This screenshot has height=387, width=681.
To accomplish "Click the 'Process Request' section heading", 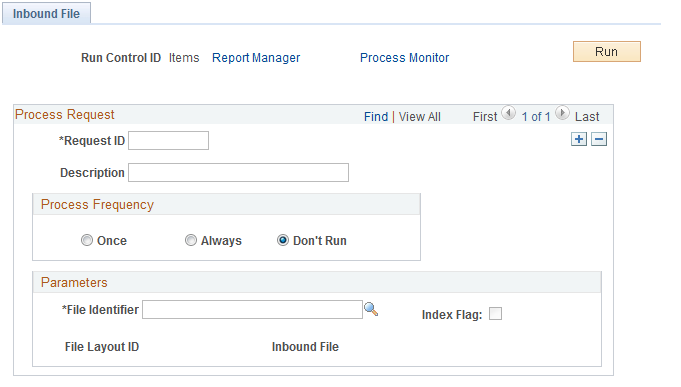I will [x=65, y=115].
